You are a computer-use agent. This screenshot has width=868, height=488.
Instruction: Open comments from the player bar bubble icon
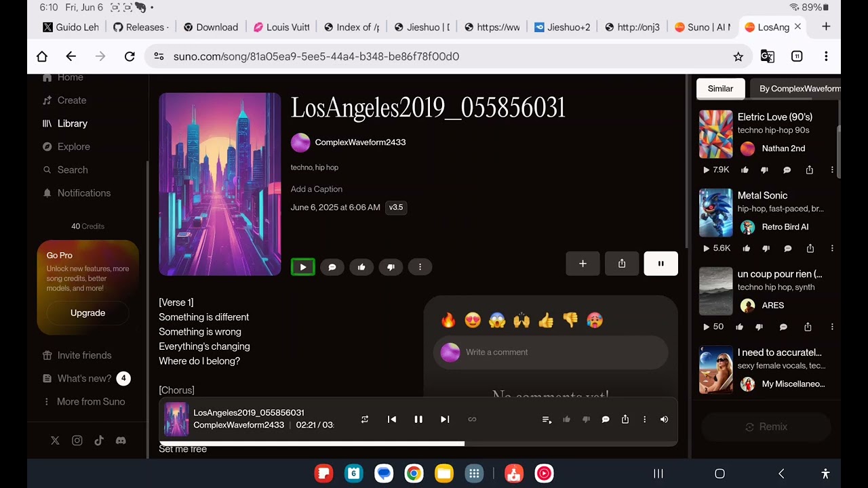(x=606, y=420)
